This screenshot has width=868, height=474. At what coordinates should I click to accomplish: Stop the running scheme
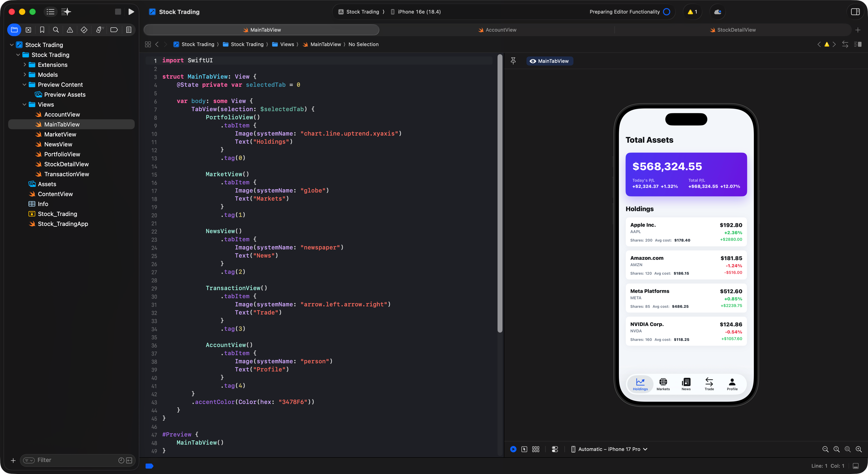[x=118, y=12]
